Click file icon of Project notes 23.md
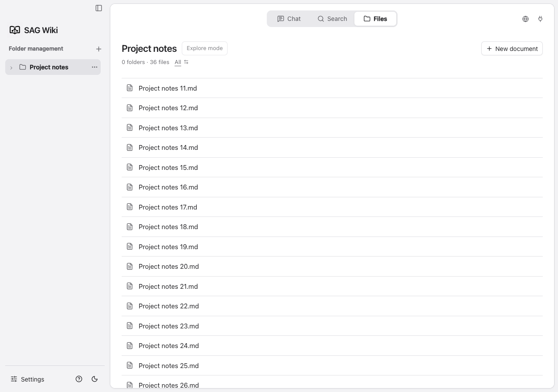 coord(129,326)
